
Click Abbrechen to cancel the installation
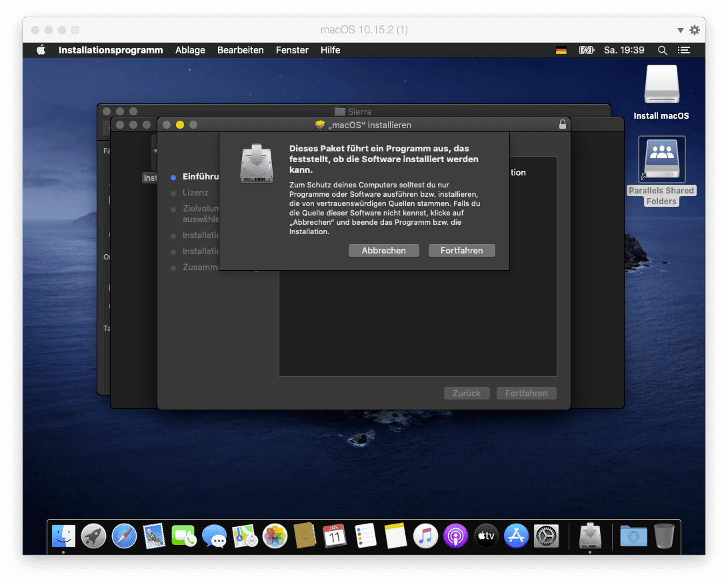(383, 250)
